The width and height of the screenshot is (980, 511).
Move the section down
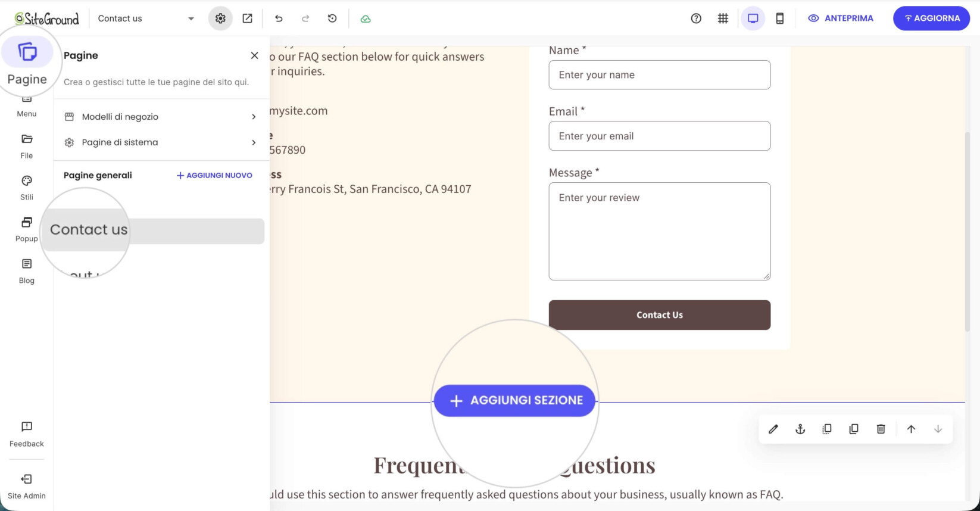[x=938, y=429]
